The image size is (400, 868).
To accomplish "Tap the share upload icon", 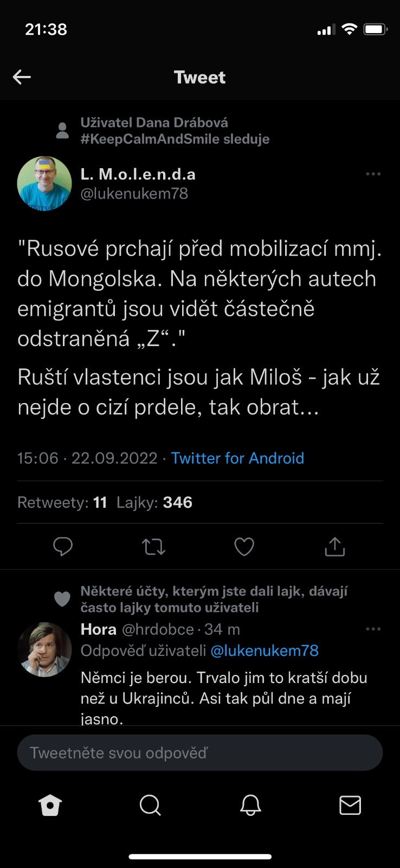I will tap(334, 546).
